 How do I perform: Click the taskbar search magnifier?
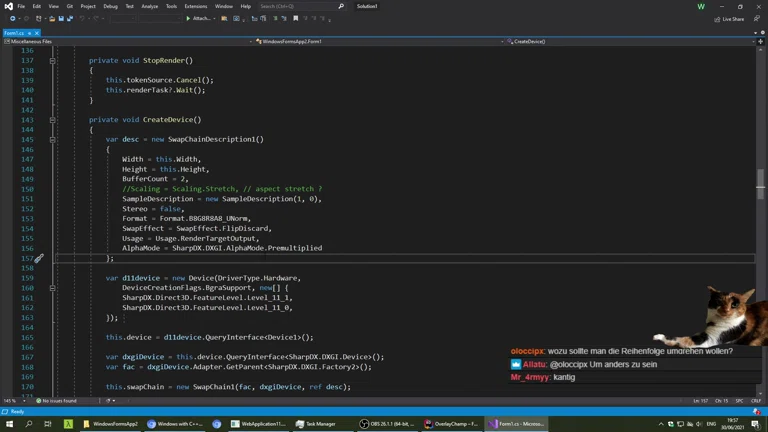click(x=28, y=424)
